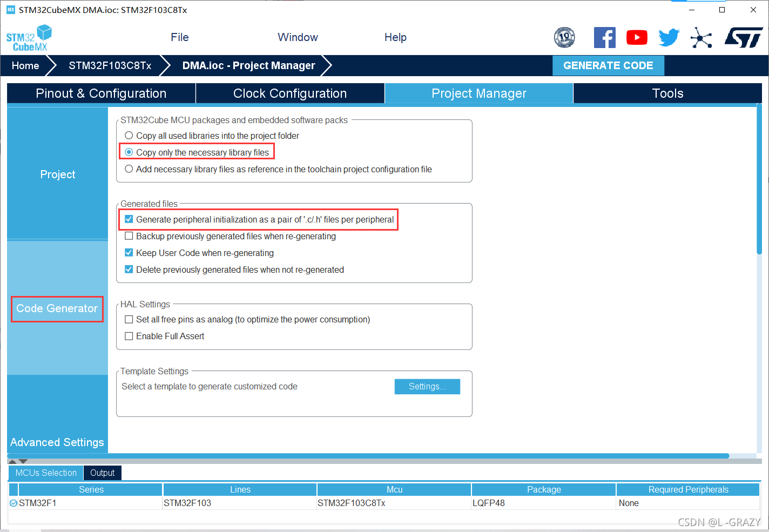Enable Set all free pins as analog
769x532 pixels.
tap(129, 319)
